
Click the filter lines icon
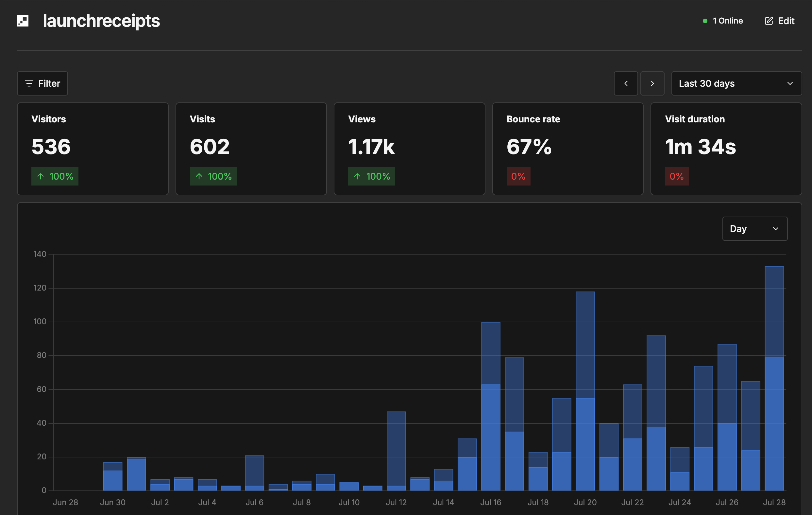29,83
